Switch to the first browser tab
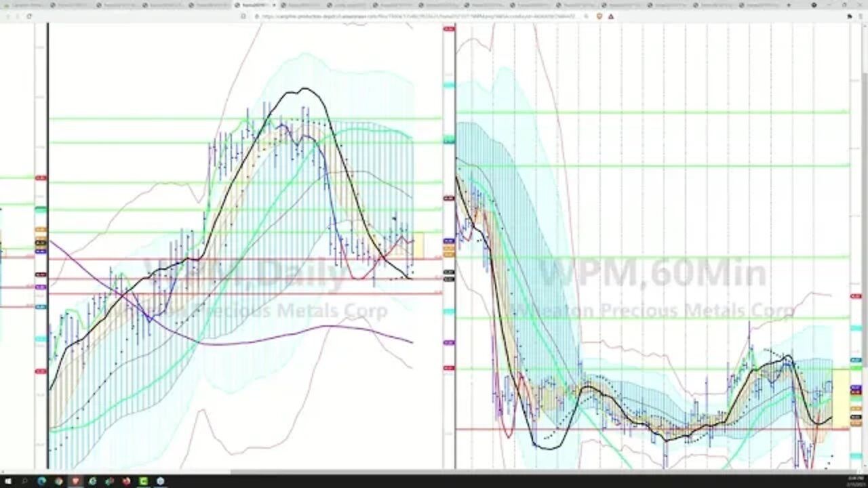Screen dimensions: 868x488 pos(24,5)
